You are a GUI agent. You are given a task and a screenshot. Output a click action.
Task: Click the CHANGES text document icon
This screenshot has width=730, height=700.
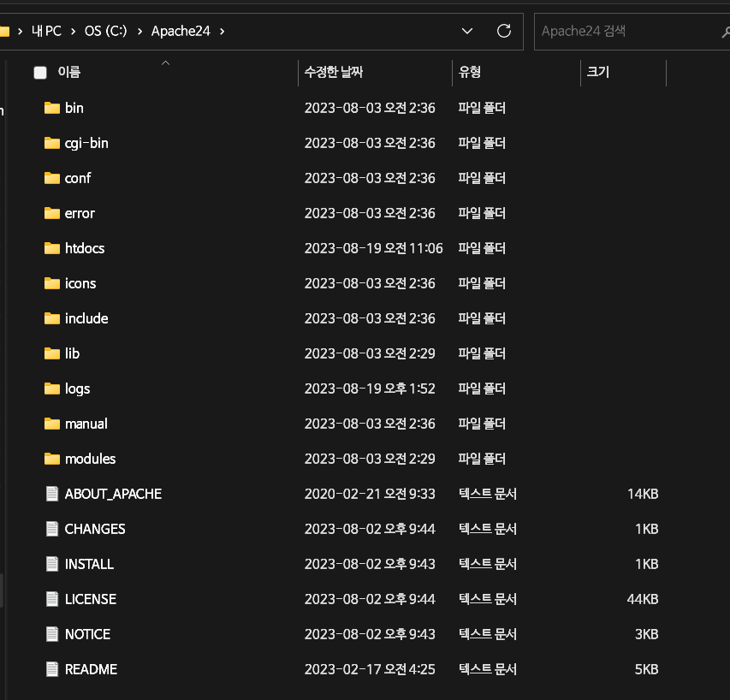[x=52, y=529]
